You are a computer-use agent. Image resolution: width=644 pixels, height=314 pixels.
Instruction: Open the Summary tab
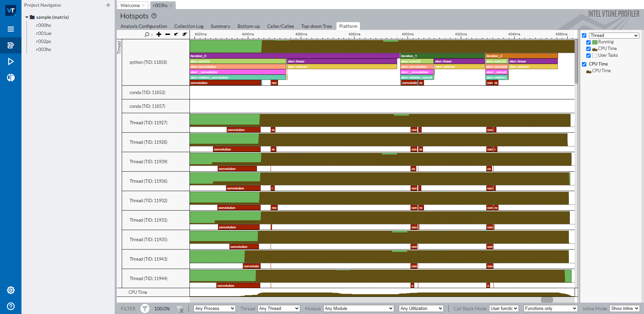pyautogui.click(x=220, y=26)
